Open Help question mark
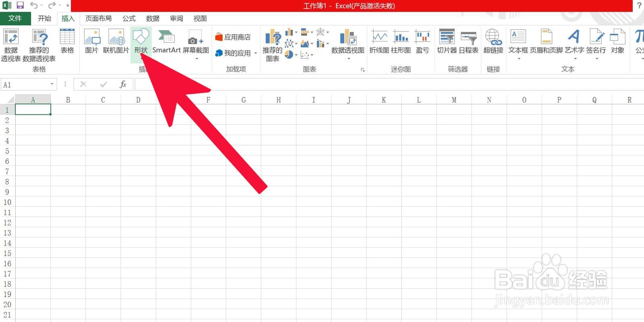Image resolution: width=644 pixels, height=322 pixels. click(639, 6)
